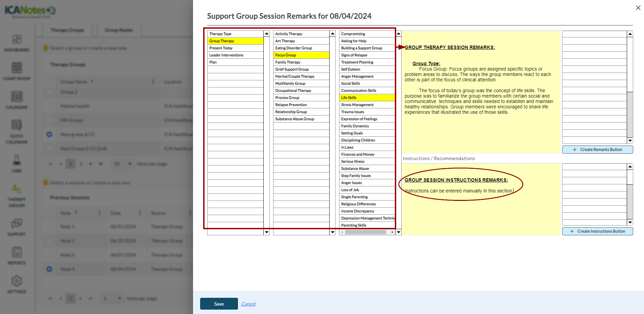644x314 pixels.
Task: Click right arrow of topics horizontal scrollbar
Action: coord(392,232)
